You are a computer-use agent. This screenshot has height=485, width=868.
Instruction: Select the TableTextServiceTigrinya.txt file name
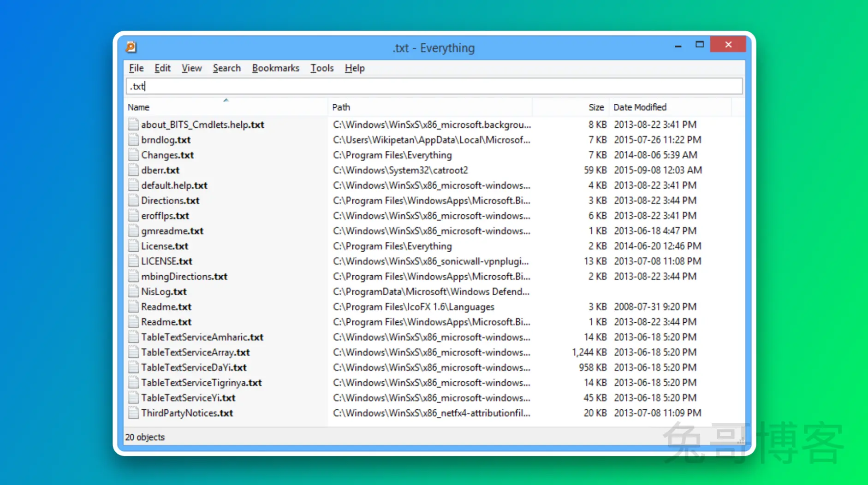[x=201, y=383]
